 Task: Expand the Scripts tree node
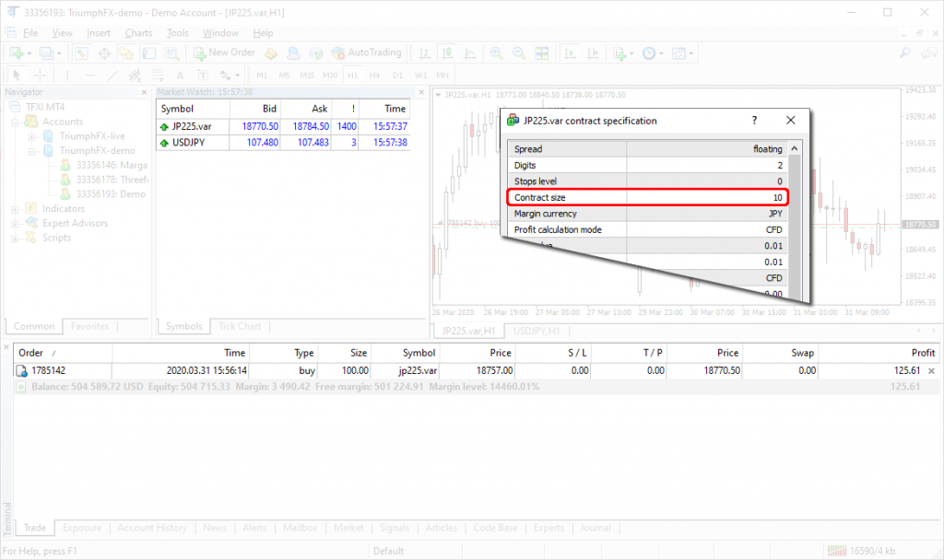point(15,239)
